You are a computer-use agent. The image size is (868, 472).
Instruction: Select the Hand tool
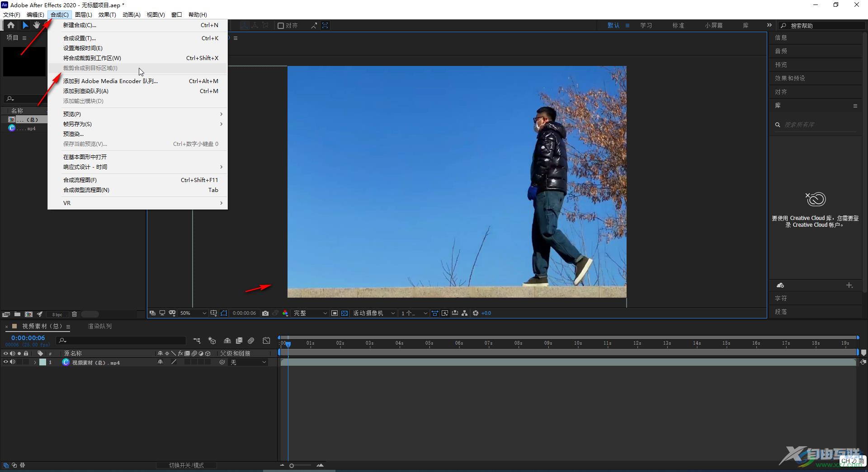(37, 25)
